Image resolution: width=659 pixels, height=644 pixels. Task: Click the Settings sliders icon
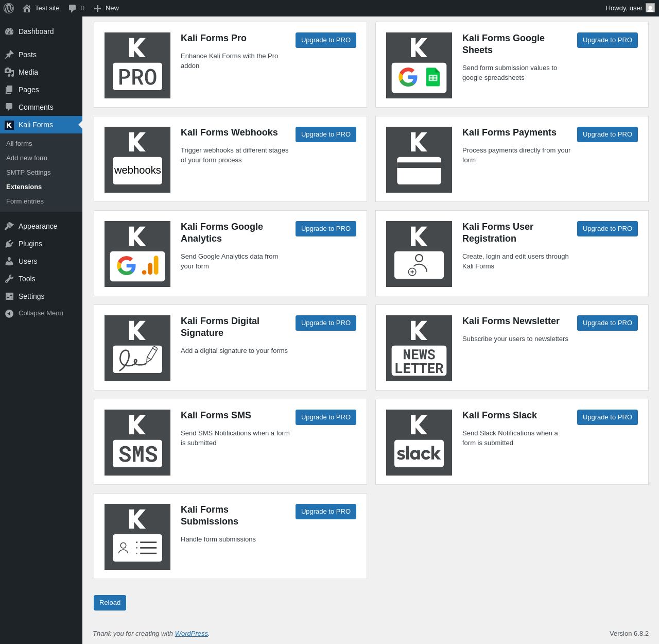pos(9,296)
